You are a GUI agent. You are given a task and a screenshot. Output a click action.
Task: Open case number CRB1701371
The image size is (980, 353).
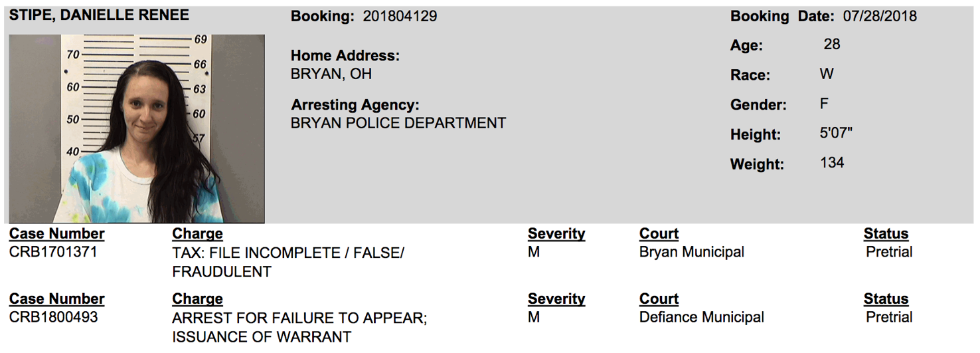53,252
